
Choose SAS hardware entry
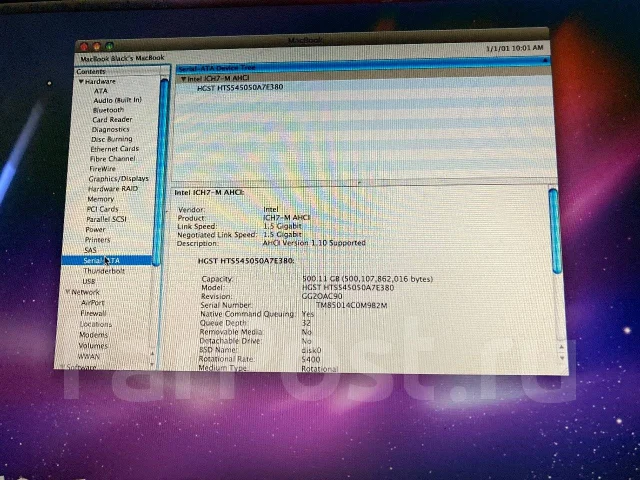pyautogui.click(x=90, y=250)
